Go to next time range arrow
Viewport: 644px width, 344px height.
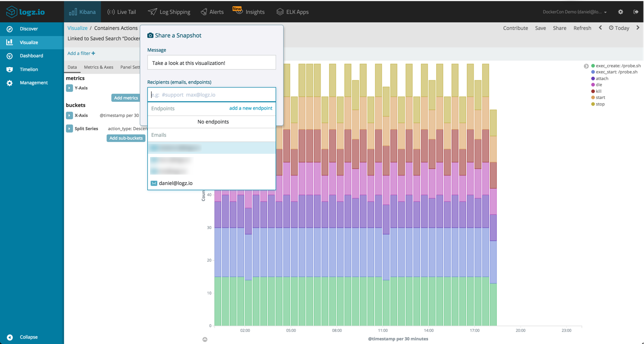(x=638, y=28)
